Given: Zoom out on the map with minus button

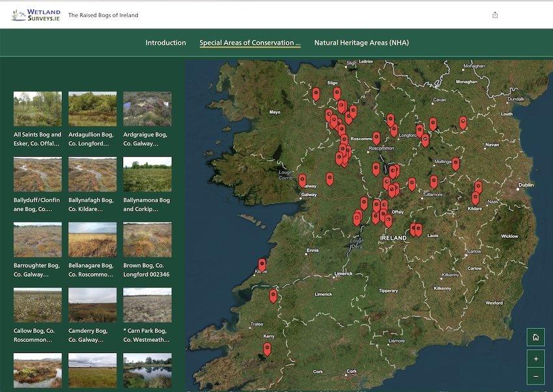Looking at the screenshot, I should click(535, 375).
